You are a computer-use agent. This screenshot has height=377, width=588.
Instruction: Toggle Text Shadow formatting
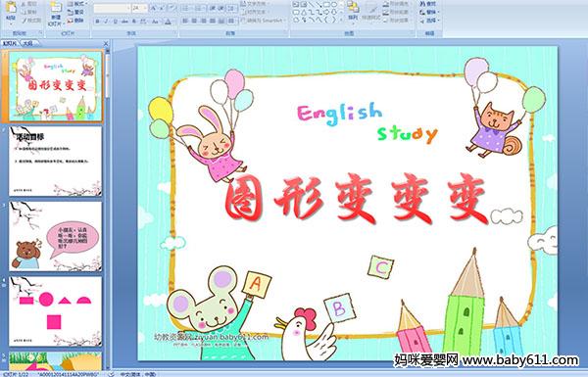tap(134, 22)
